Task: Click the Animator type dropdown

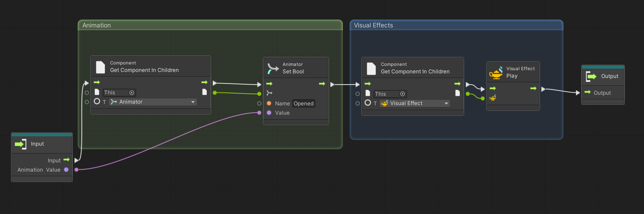Action: [153, 102]
